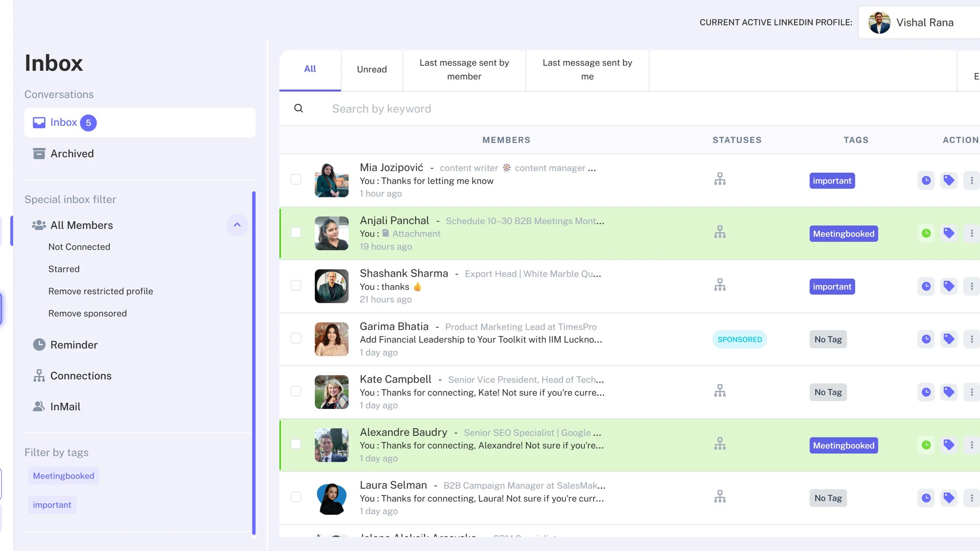Click green reminder clock for Alexandre Baudry
The width and height of the screenshot is (980, 551).
point(926,445)
